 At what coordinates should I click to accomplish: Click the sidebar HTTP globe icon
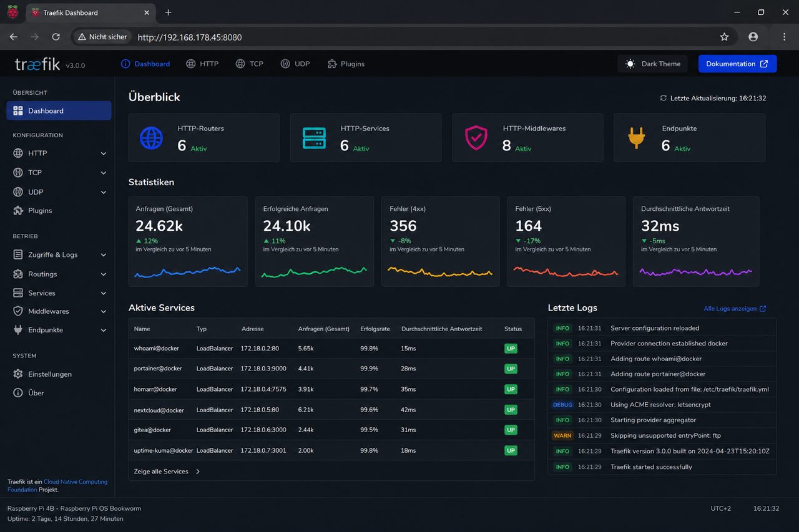pyautogui.click(x=17, y=153)
